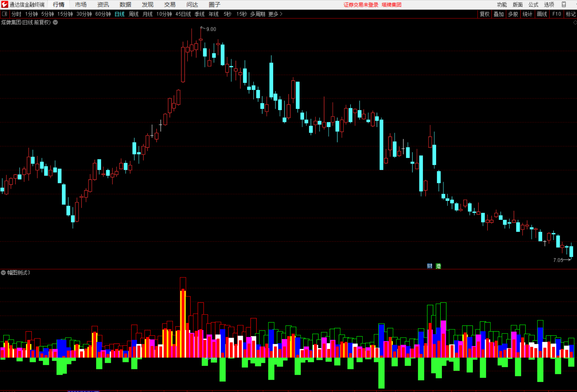Click the 通达信 red logo icon

click(x=5, y=4)
